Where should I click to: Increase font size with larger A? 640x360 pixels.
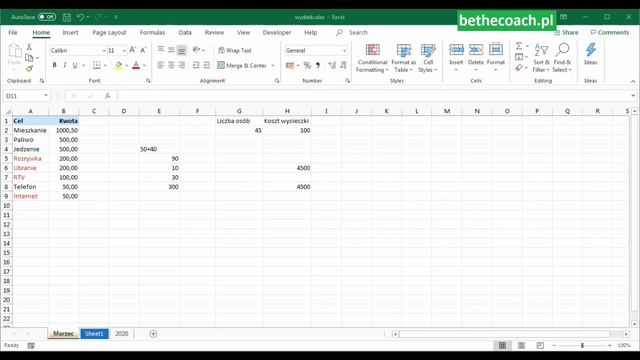pyautogui.click(x=132, y=50)
